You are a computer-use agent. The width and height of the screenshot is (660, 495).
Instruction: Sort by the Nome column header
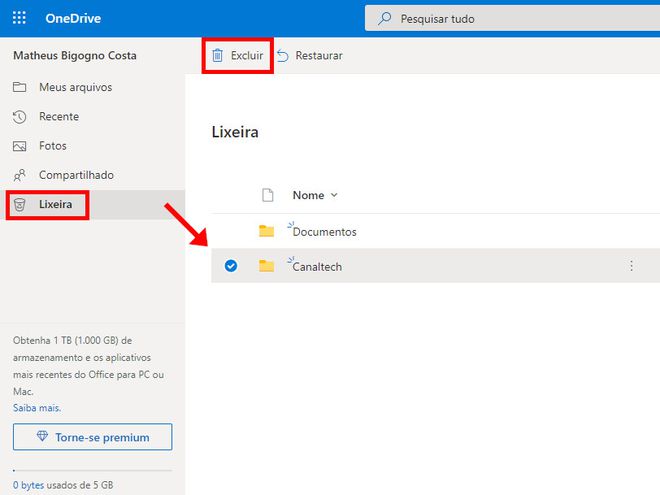(x=309, y=195)
